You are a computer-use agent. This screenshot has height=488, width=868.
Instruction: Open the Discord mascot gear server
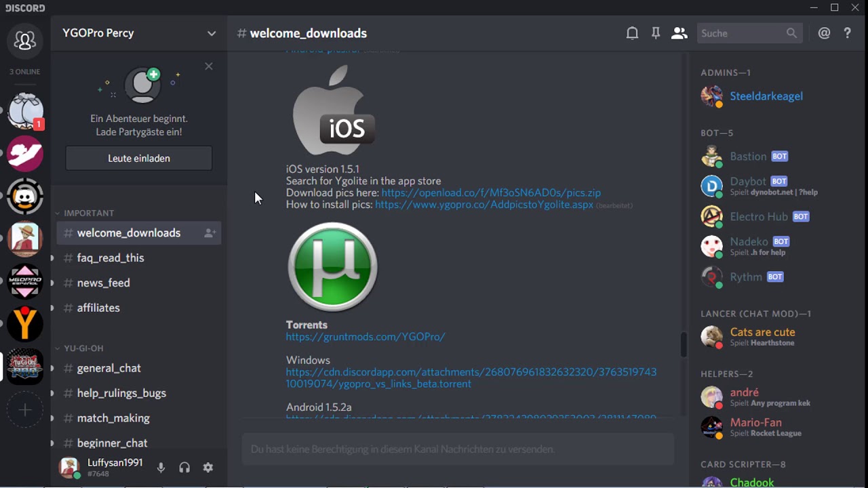(25, 197)
